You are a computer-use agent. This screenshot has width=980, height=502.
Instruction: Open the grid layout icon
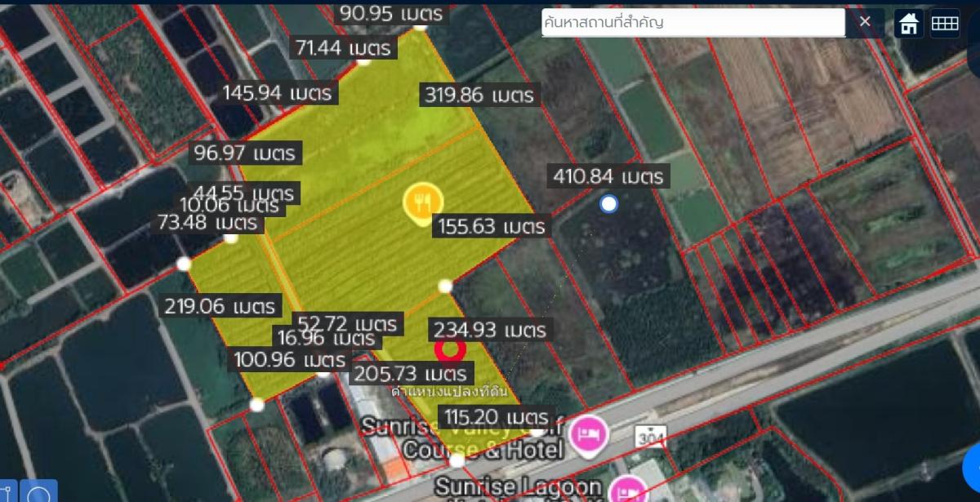tap(945, 24)
